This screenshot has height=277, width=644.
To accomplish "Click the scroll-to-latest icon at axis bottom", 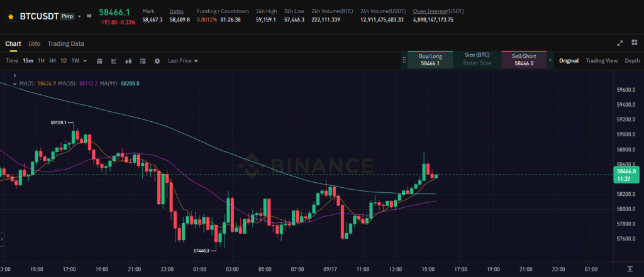I will [630, 269].
